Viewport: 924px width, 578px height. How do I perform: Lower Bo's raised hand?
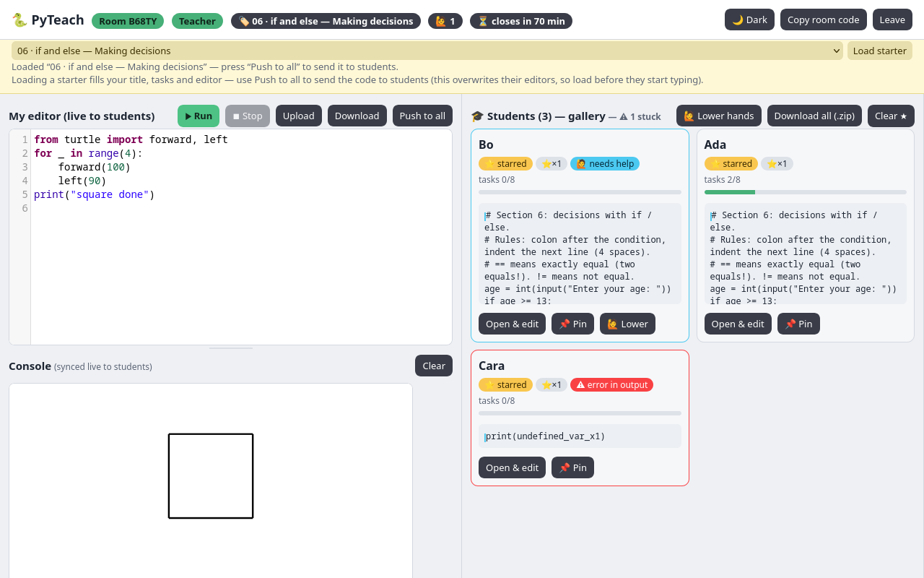coord(627,324)
